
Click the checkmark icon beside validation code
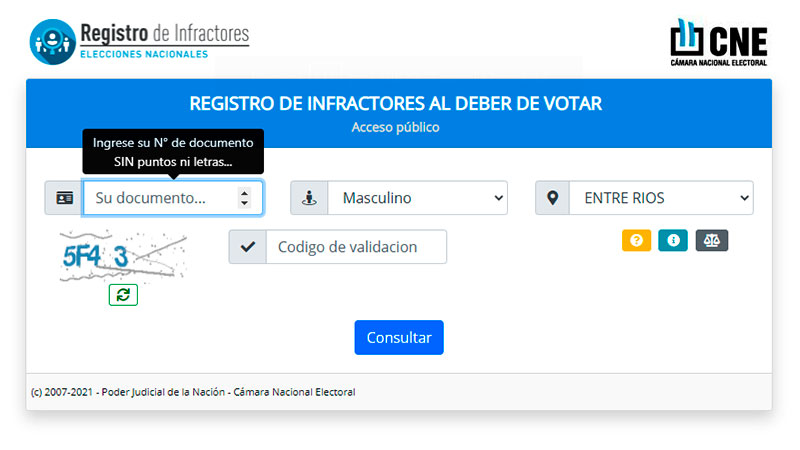[248, 247]
